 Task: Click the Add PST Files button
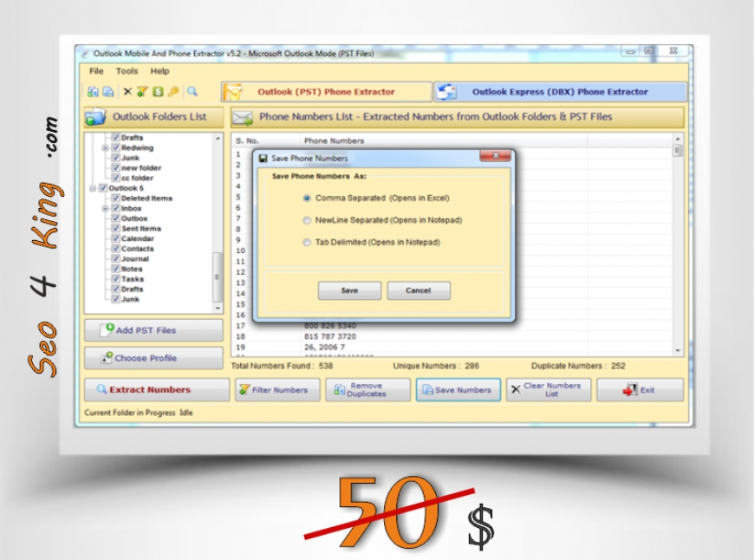[154, 330]
